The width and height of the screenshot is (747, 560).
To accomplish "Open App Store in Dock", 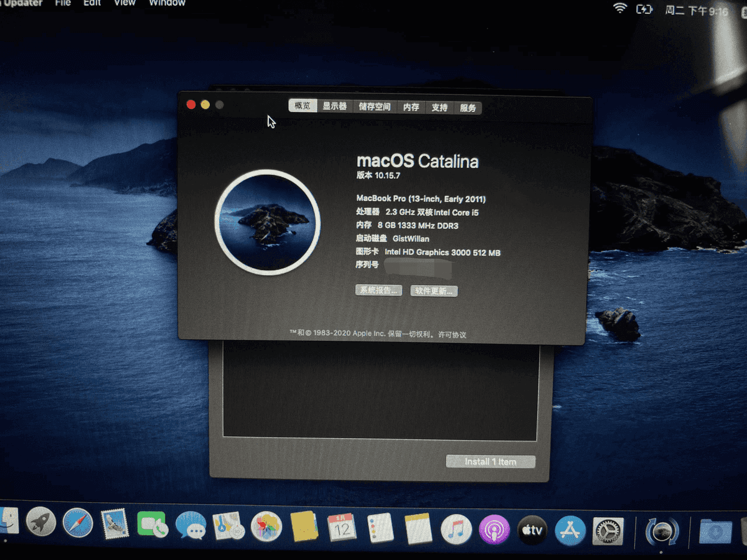I will pos(570,531).
